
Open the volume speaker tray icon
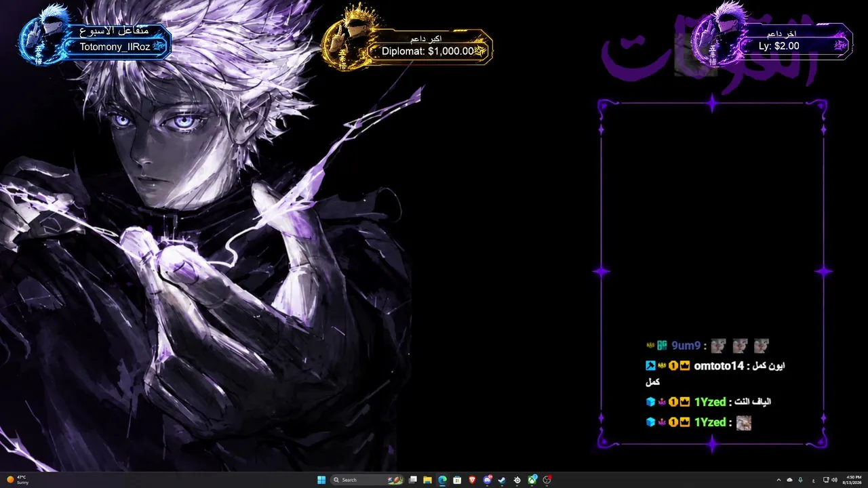834,480
